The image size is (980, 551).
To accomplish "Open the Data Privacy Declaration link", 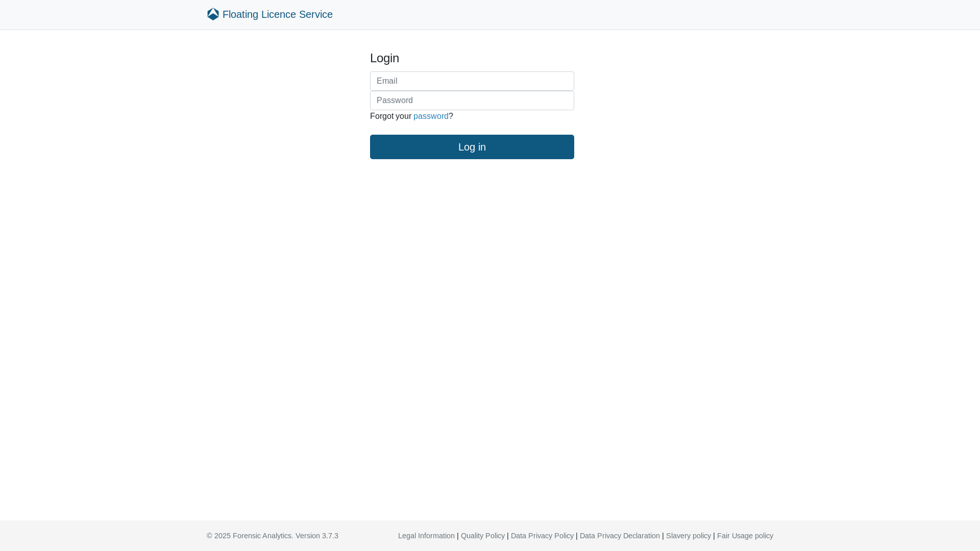I will (x=620, y=536).
